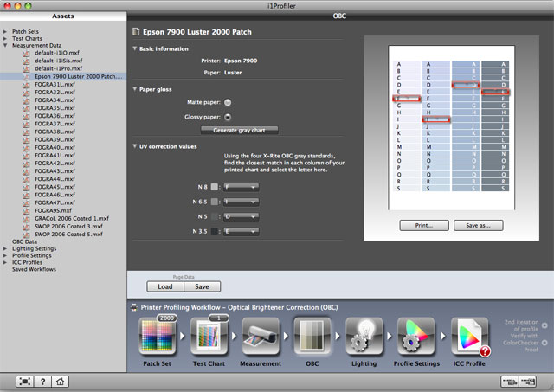Collapse the Paper gloss section
Image resolution: width=554 pixels, height=392 pixels.
pos(135,89)
